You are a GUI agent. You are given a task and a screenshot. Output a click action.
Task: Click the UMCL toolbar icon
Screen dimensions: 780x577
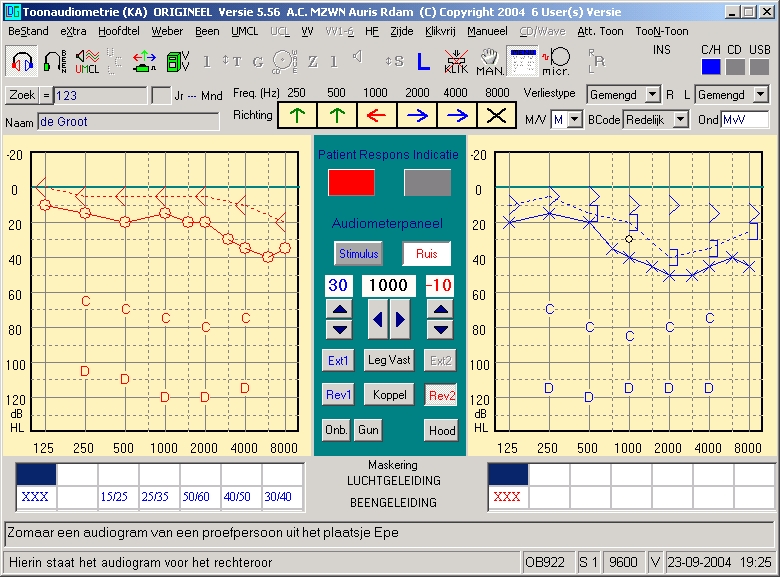(87, 61)
